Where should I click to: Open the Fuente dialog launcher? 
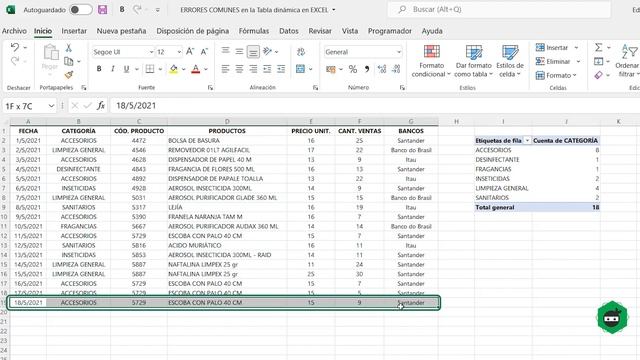tap(210, 87)
